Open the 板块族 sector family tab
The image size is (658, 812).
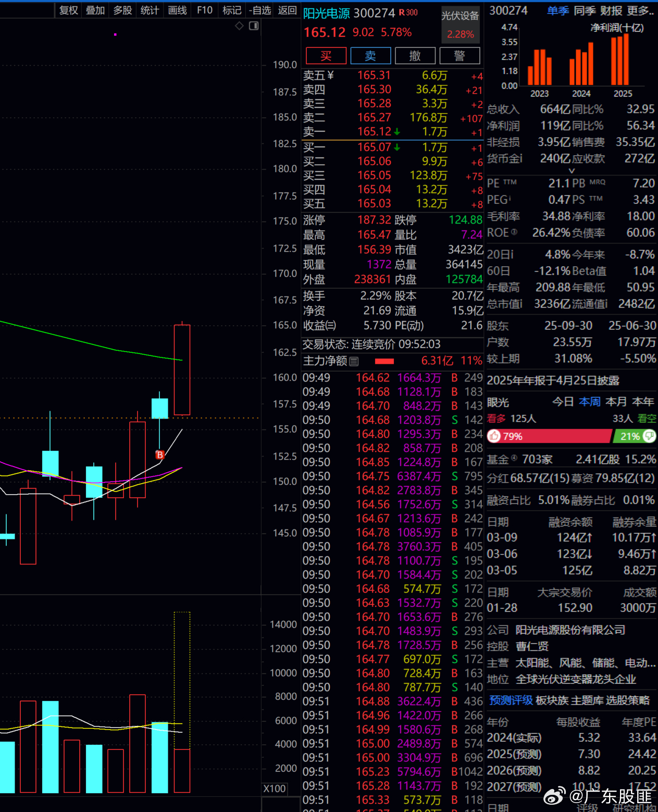click(x=552, y=700)
